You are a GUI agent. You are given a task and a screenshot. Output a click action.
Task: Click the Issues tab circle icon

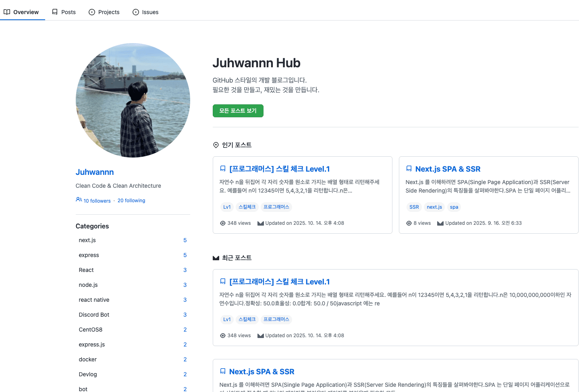pos(136,12)
